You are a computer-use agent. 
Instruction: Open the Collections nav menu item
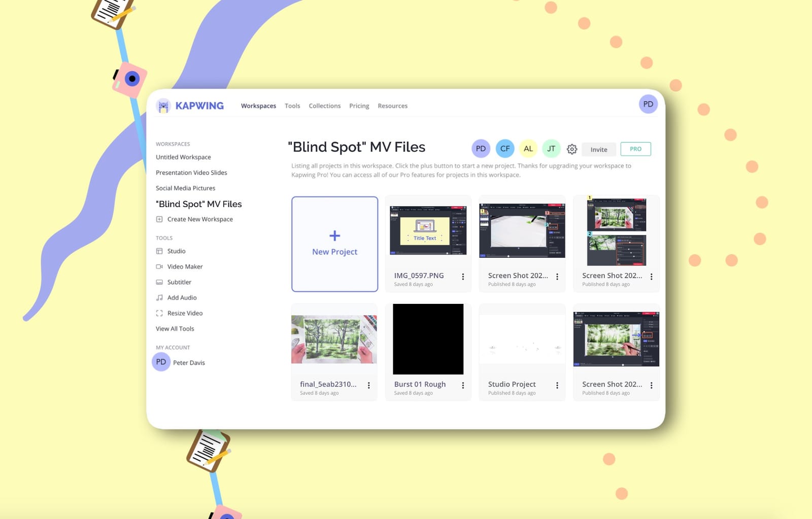324,106
